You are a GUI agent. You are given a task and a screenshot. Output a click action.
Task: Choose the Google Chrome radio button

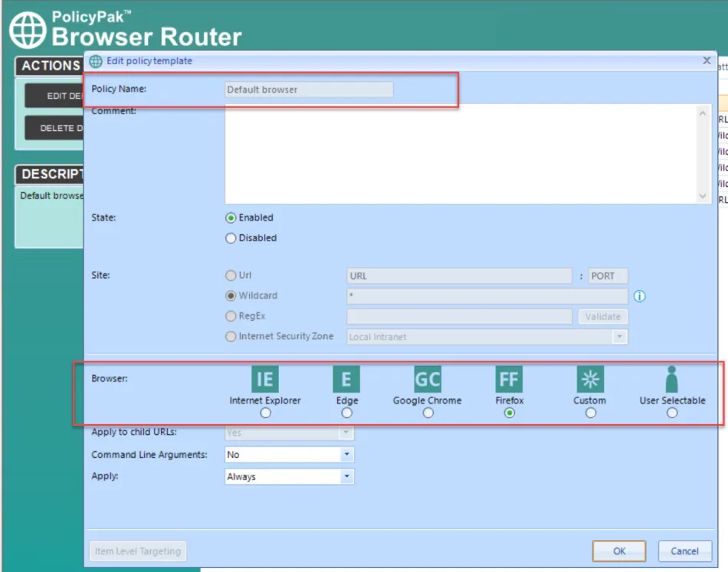pos(428,413)
